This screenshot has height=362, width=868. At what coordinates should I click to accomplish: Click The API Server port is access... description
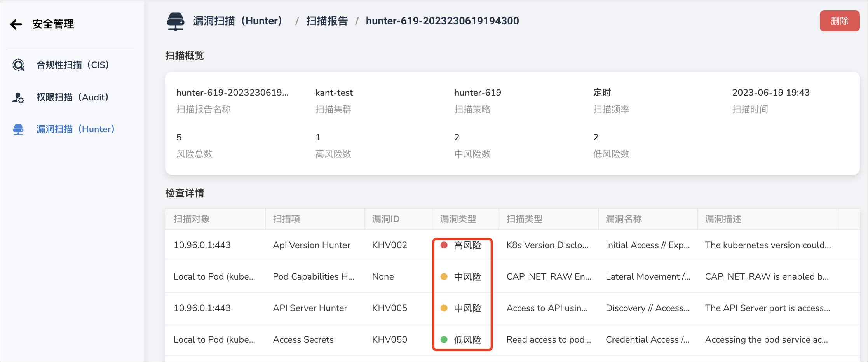click(767, 308)
